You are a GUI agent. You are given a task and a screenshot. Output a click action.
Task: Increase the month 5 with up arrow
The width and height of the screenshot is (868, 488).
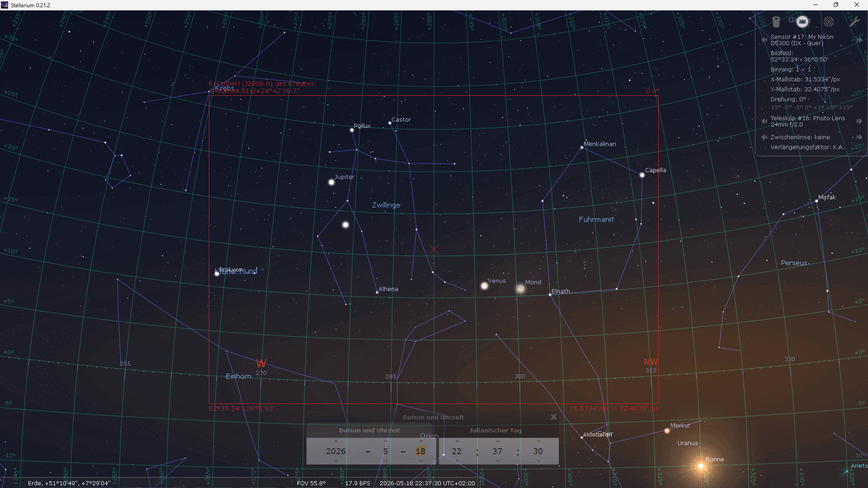tap(386, 441)
